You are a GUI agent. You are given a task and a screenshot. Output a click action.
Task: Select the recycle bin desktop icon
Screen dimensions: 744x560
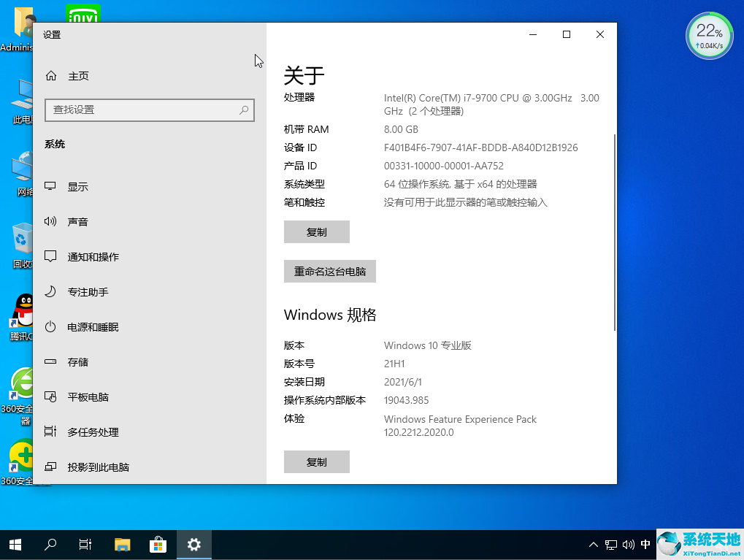click(x=22, y=245)
